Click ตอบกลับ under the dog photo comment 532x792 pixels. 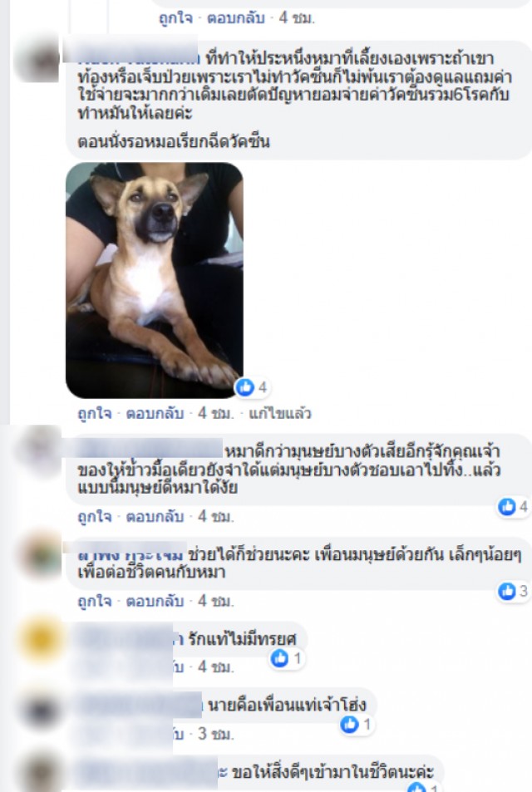[155, 413]
